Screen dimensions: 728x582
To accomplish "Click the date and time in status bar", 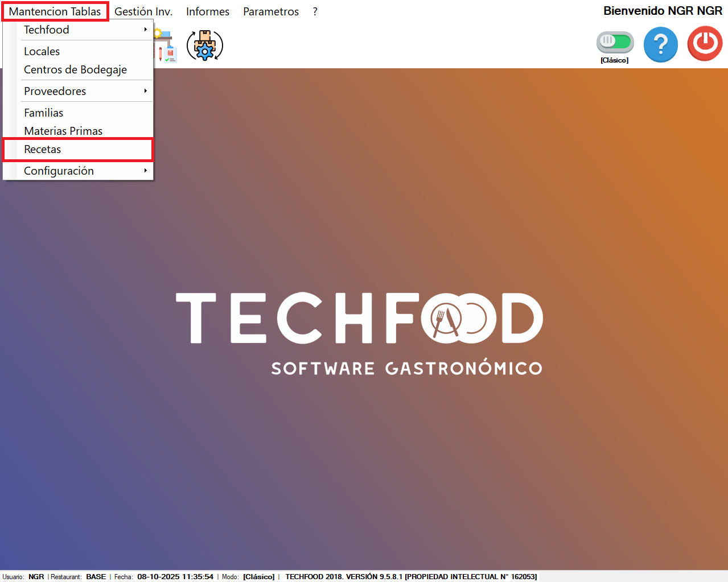I will coord(175,576).
